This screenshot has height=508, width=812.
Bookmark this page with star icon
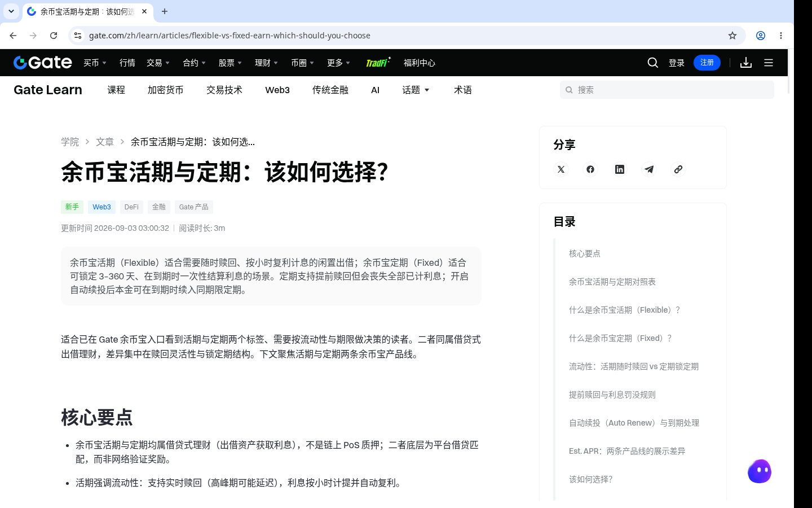[732, 36]
